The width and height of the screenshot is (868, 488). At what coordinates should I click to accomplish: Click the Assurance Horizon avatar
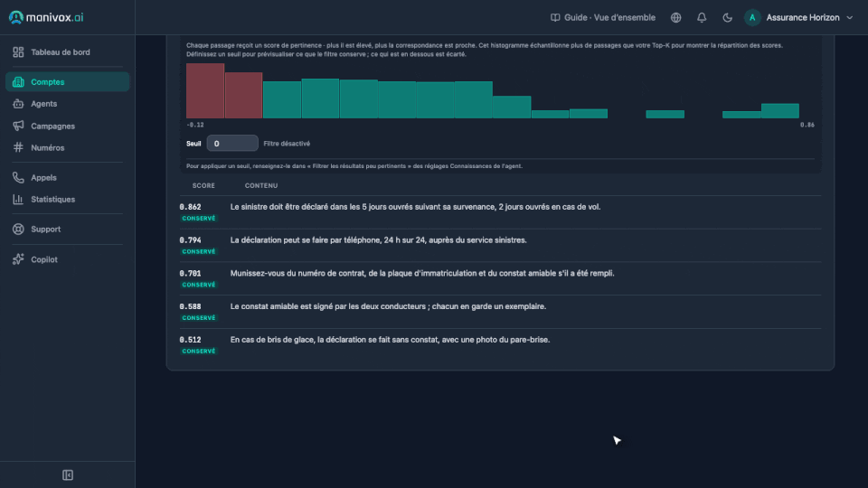coord(752,18)
